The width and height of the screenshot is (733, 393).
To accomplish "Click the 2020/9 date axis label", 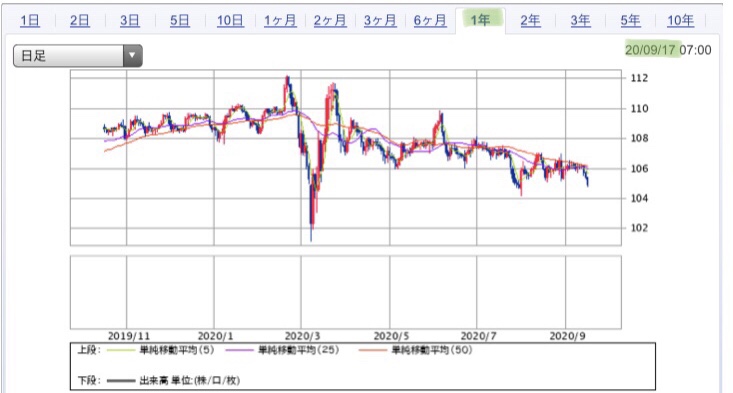I will [567, 336].
